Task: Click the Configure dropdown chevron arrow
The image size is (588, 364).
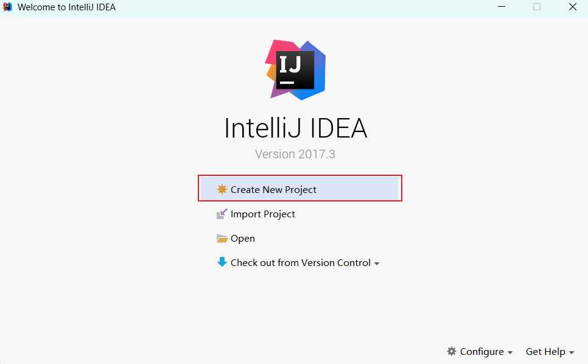Action: [510, 352]
